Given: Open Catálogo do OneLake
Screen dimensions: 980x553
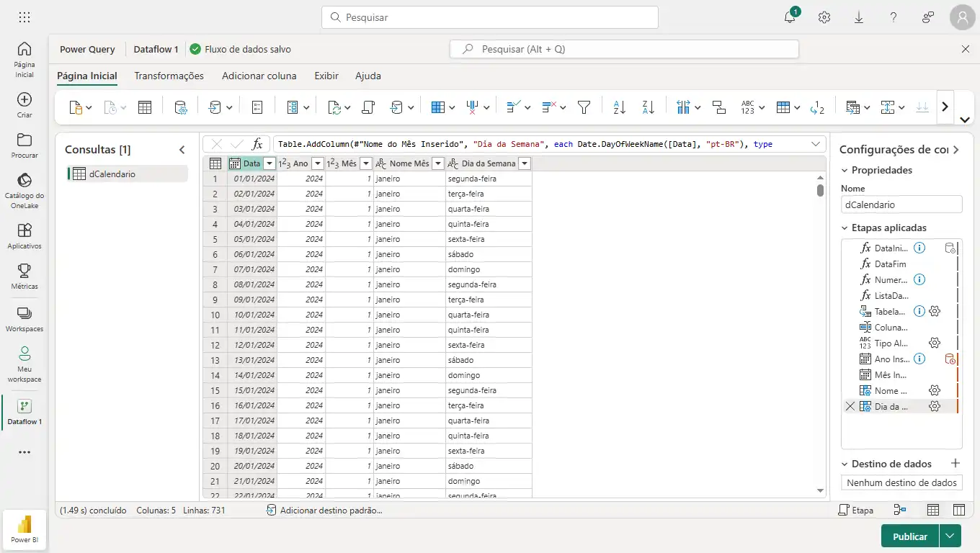Looking at the screenshot, I should pyautogui.click(x=24, y=190).
